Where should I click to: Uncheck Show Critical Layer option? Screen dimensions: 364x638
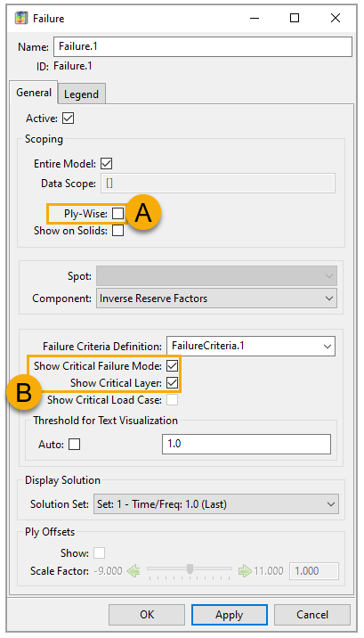point(173,383)
